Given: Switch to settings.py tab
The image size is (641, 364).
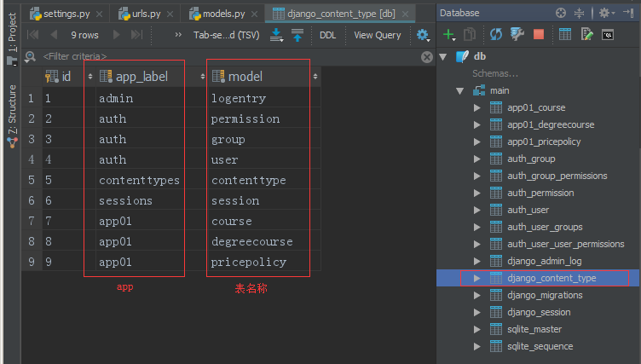Looking at the screenshot, I should coord(66,14).
